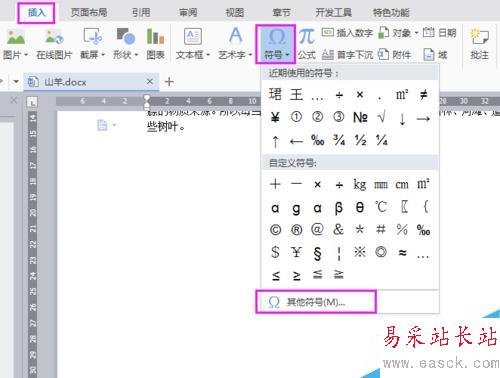Go to the 审阅 tab

coord(188,13)
